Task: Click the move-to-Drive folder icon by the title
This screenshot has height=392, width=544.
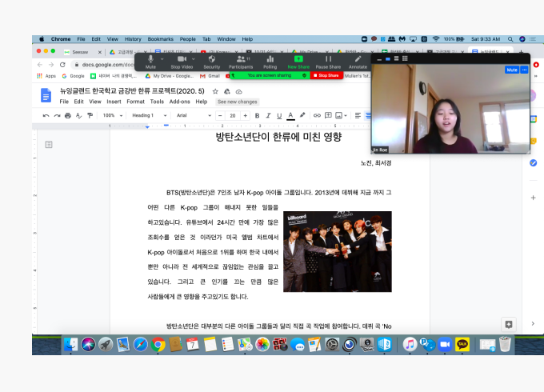Action: 227,91
